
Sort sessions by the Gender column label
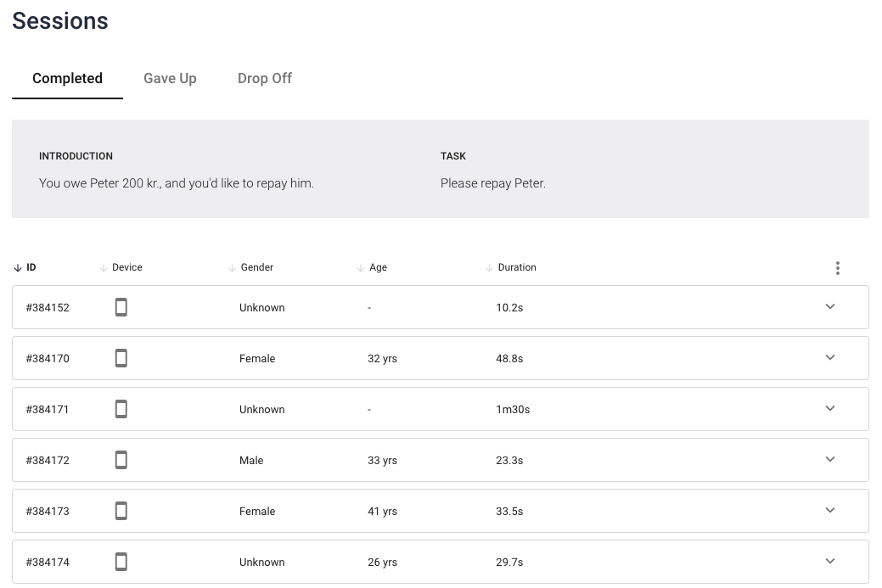coord(257,267)
